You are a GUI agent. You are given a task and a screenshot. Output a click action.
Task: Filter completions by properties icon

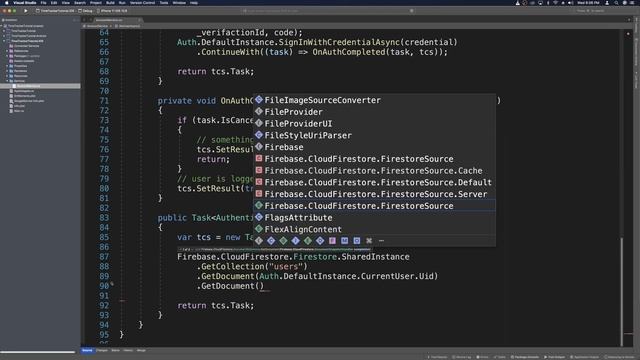357,241
